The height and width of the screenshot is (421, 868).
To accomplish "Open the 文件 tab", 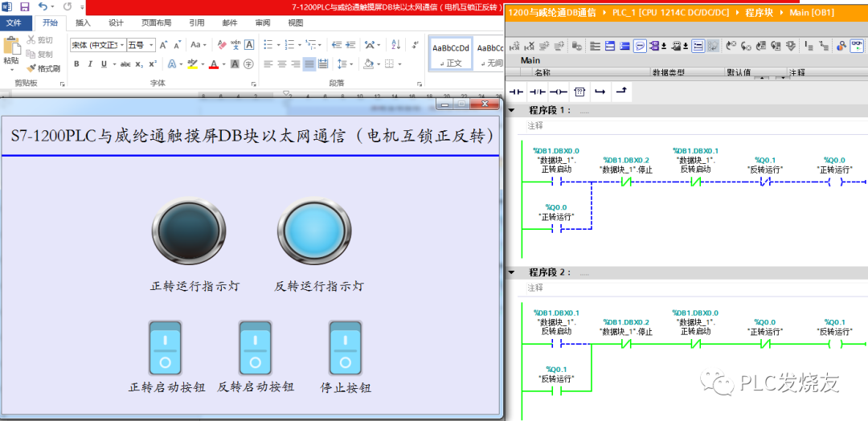I will point(14,22).
